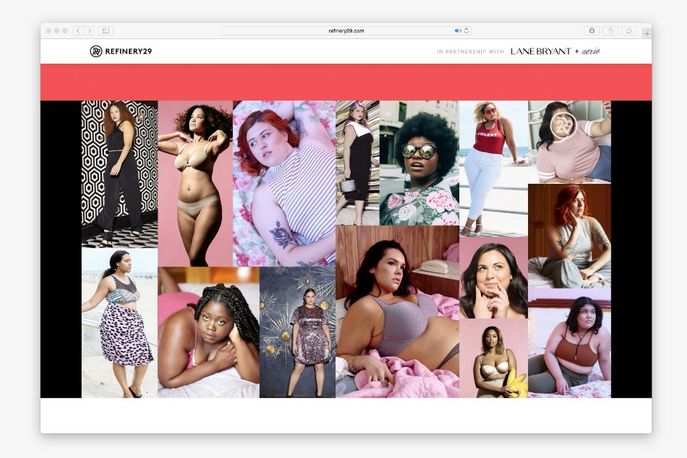Select the sequin dress photo with starbursts
This screenshot has width=687, height=458.
coord(297,332)
